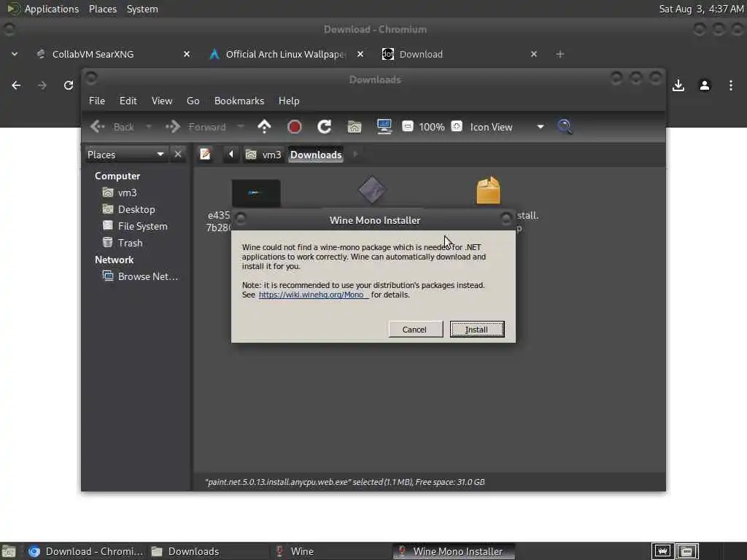Select vm3 in the path bar

pos(264,155)
